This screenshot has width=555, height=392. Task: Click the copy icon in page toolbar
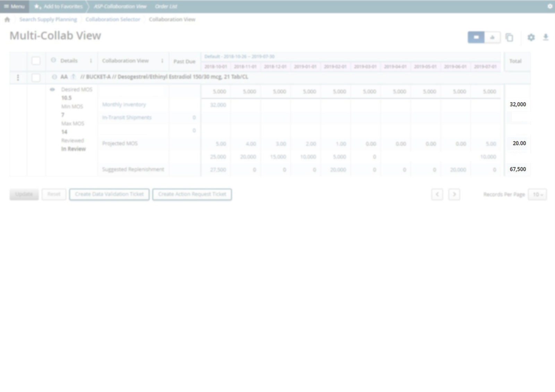pyautogui.click(x=509, y=37)
